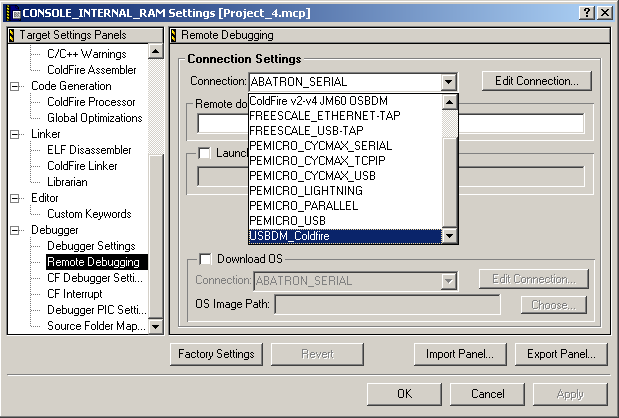The width and height of the screenshot is (619, 418).
Task: Open Debugger Settings panel in tree
Action: (x=91, y=246)
